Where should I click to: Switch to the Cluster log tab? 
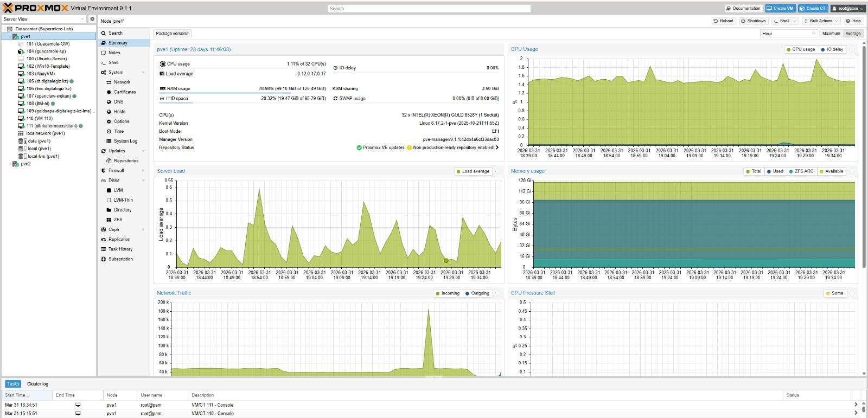(x=37, y=384)
